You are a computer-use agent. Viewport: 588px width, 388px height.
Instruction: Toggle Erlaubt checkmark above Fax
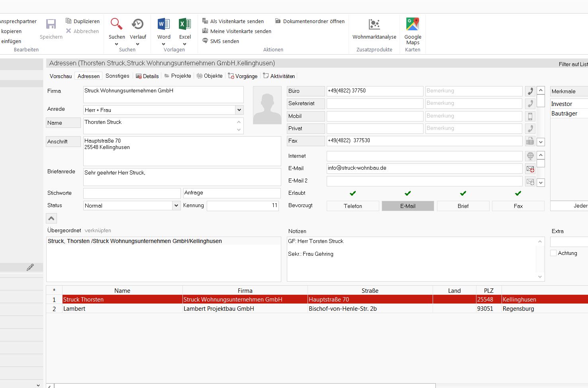518,193
